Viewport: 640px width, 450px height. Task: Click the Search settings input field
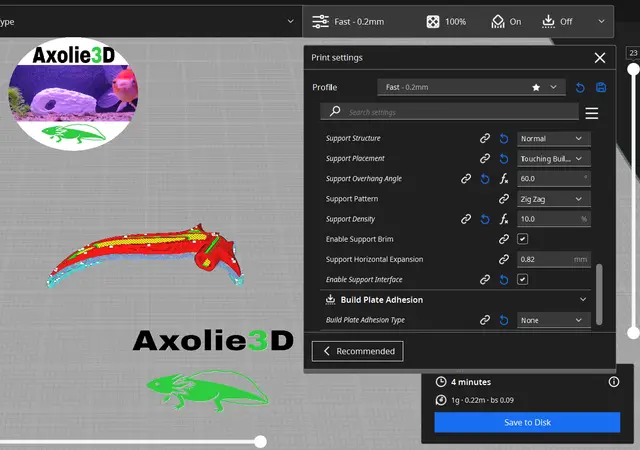[x=449, y=111]
